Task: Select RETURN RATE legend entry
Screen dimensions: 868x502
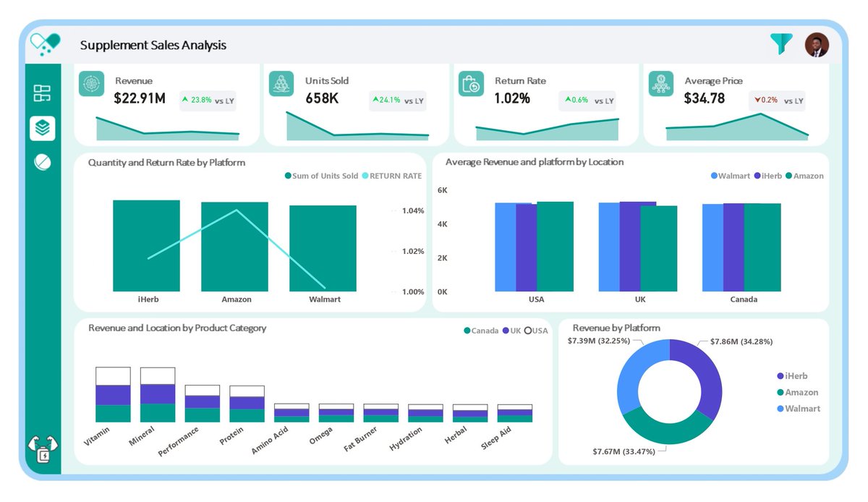Action: point(391,176)
